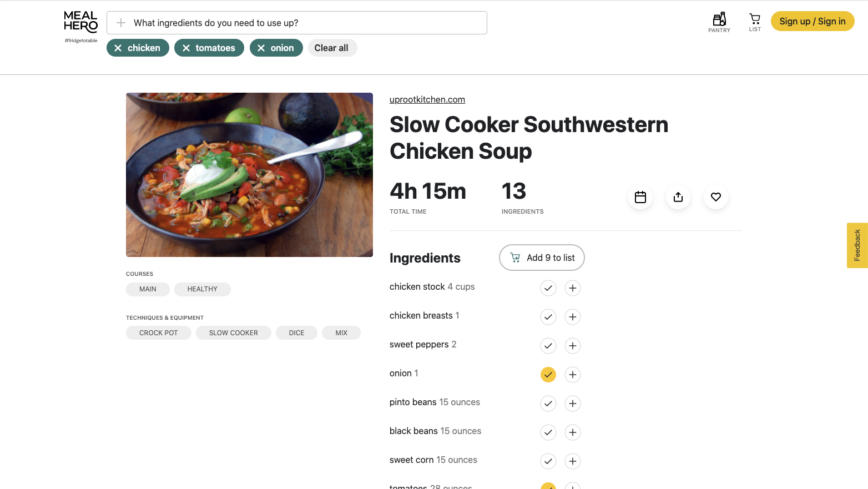
Task: Select the SLOW COOKER technique tag
Action: [x=234, y=333]
